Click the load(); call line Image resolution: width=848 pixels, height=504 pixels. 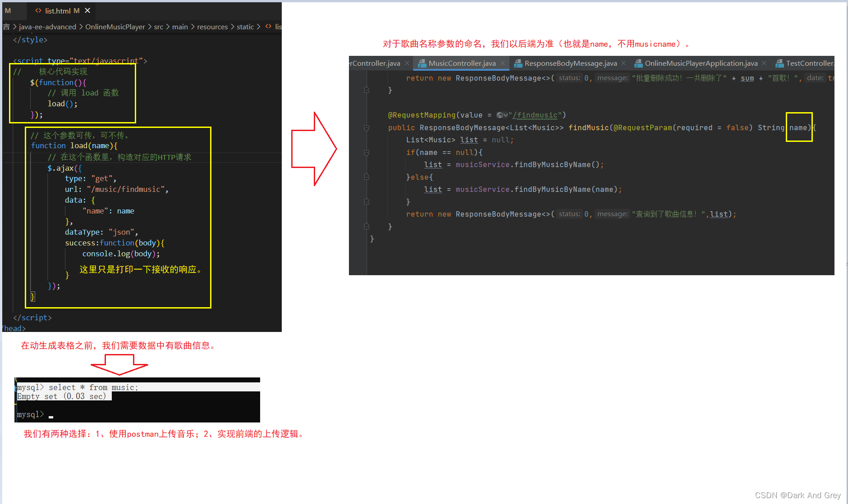click(x=63, y=104)
